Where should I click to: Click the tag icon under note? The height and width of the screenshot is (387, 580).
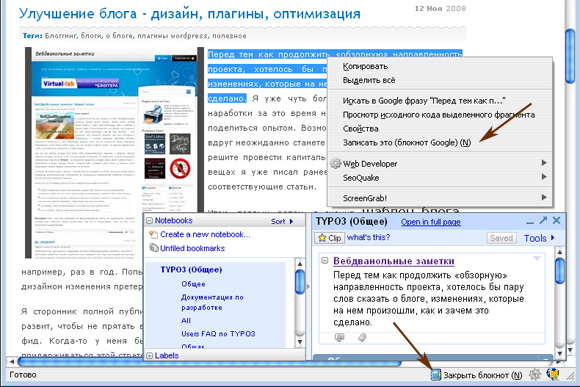click(362, 337)
